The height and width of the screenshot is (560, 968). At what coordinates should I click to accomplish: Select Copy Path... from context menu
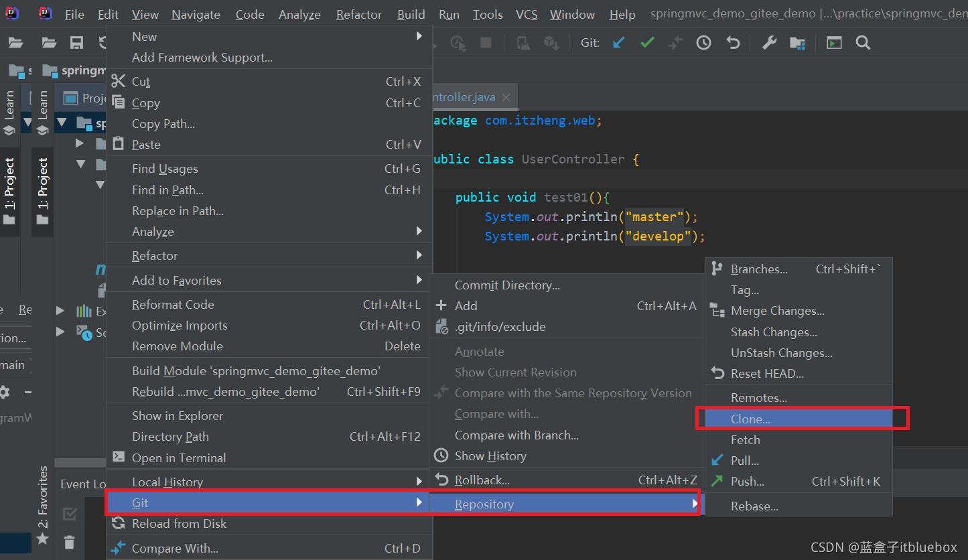[x=269, y=124]
